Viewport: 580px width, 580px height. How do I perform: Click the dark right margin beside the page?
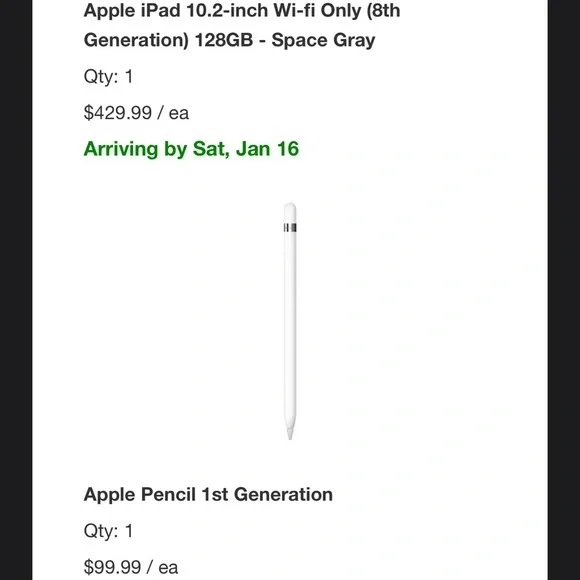[x=564, y=290]
